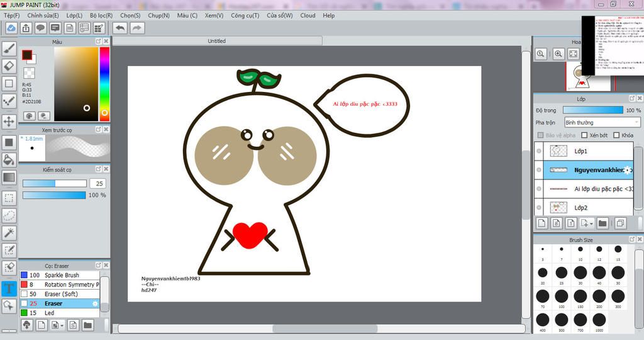Add a script brush with S icon
The width and height of the screenshot is (644, 340).
click(73, 325)
